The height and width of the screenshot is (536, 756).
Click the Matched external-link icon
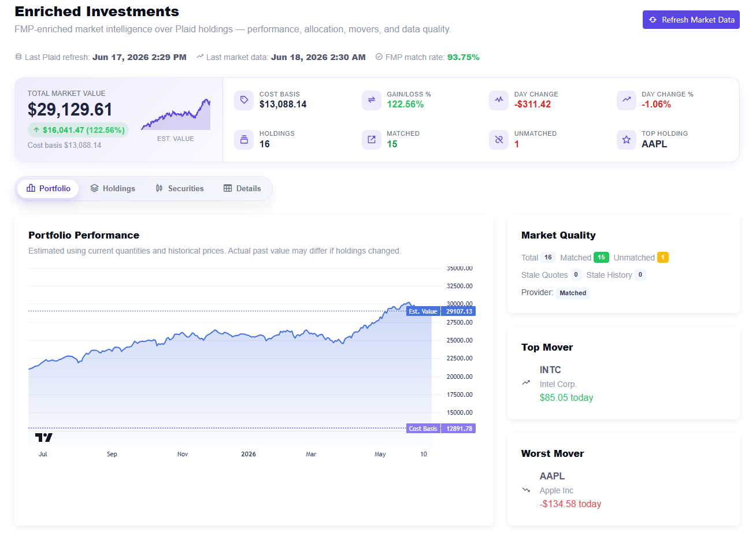click(372, 139)
